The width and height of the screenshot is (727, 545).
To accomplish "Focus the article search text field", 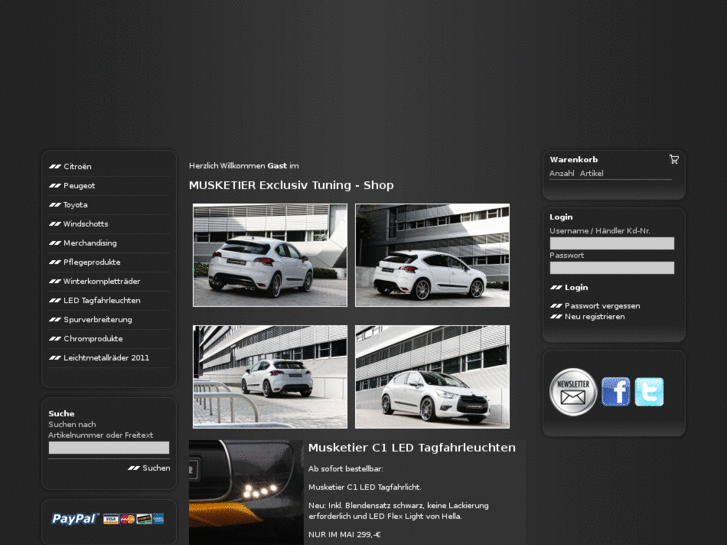I will click(108, 448).
